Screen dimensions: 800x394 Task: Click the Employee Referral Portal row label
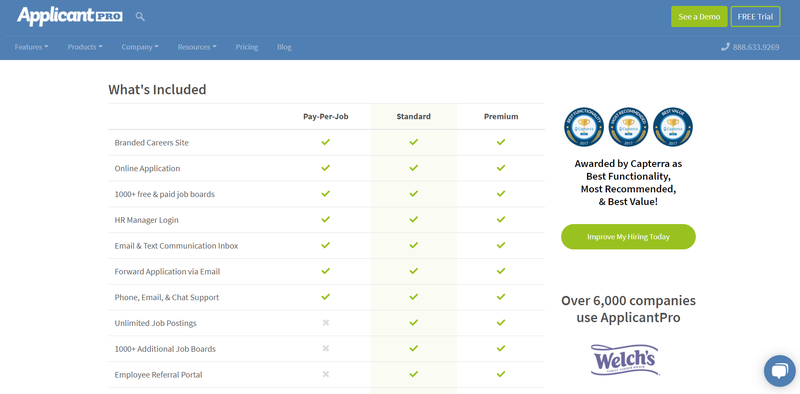coord(158,375)
